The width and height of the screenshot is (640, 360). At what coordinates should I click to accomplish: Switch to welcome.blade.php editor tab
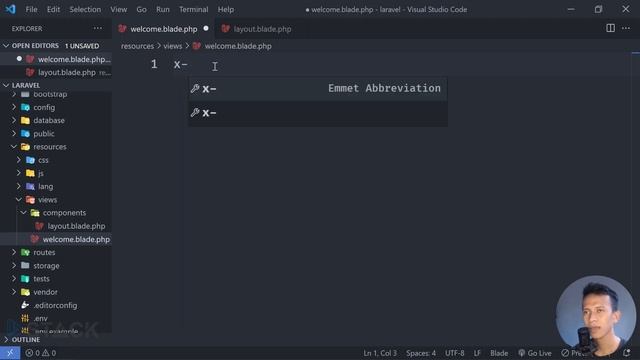tap(163, 29)
